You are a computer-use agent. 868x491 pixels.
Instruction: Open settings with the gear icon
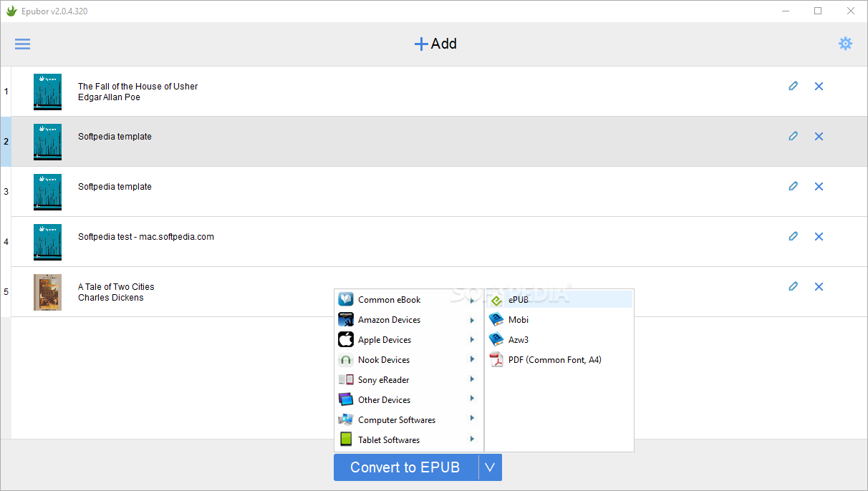845,44
